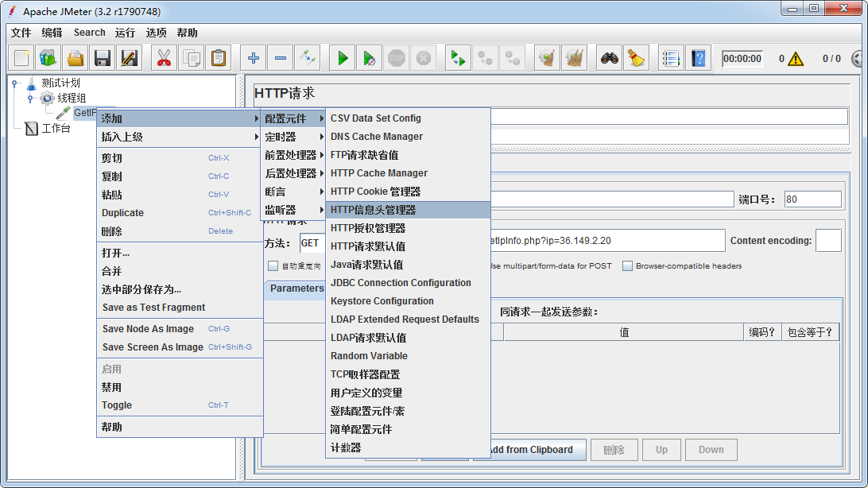Viewport: 868px width, 488px height.
Task: Choose JDBC Connection Configuration
Action: (408, 283)
